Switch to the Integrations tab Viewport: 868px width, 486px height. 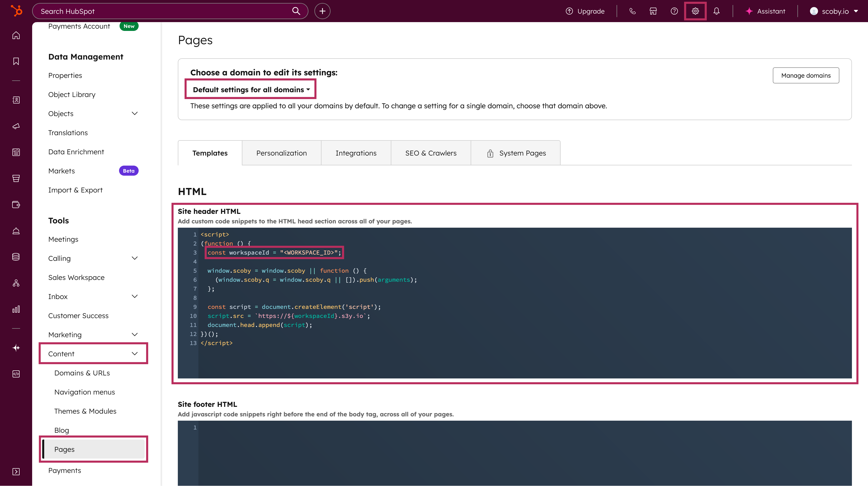[356, 153]
